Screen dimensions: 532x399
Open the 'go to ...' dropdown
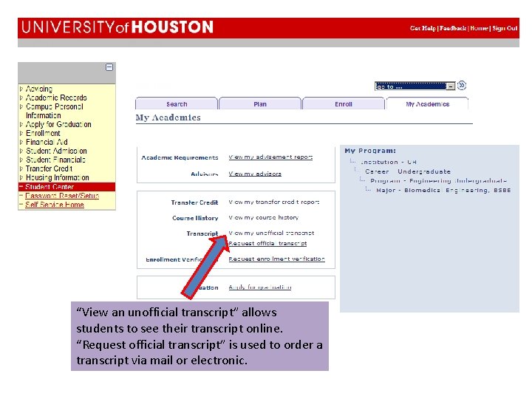[415, 86]
